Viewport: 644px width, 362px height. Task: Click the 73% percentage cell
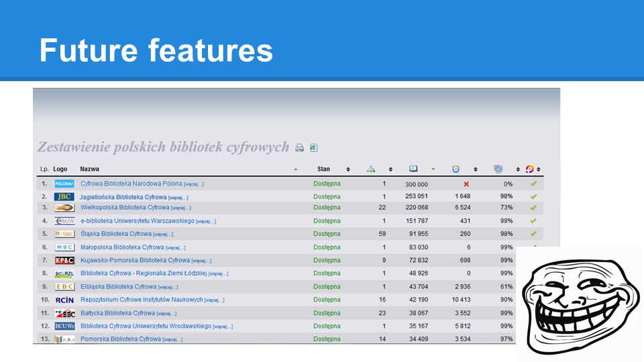point(506,207)
